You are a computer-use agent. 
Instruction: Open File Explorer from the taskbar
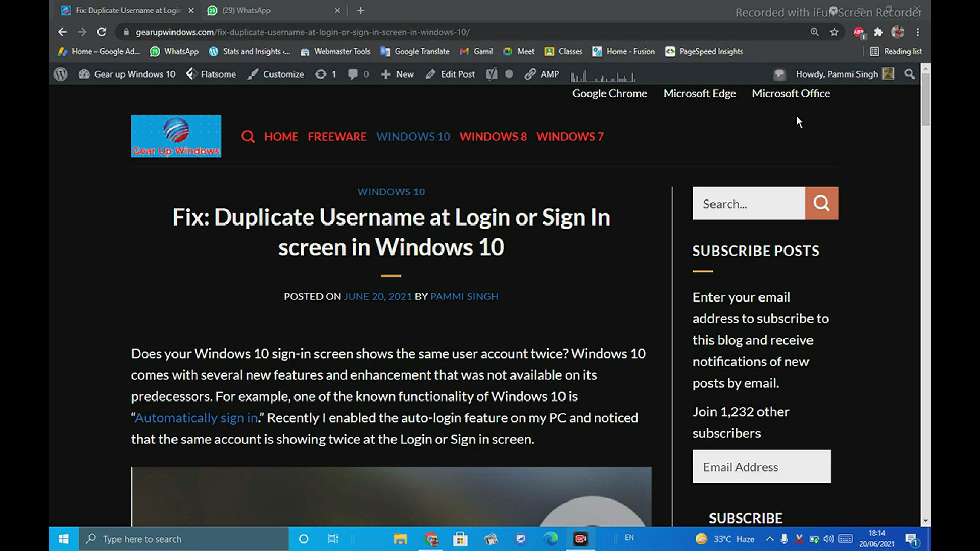400,539
